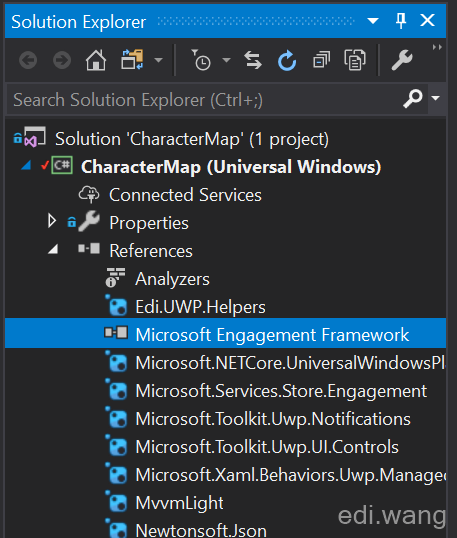457x538 pixels.
Task: Close the Solution Explorer panel
Action: coord(427,21)
